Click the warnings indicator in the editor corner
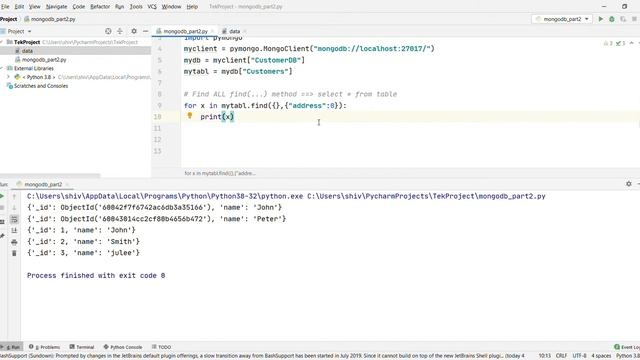 (x=608, y=43)
